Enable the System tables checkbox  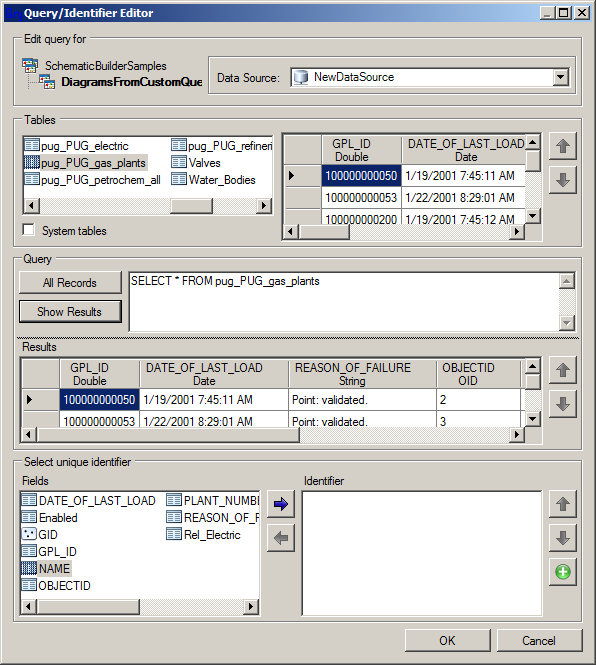tap(29, 230)
